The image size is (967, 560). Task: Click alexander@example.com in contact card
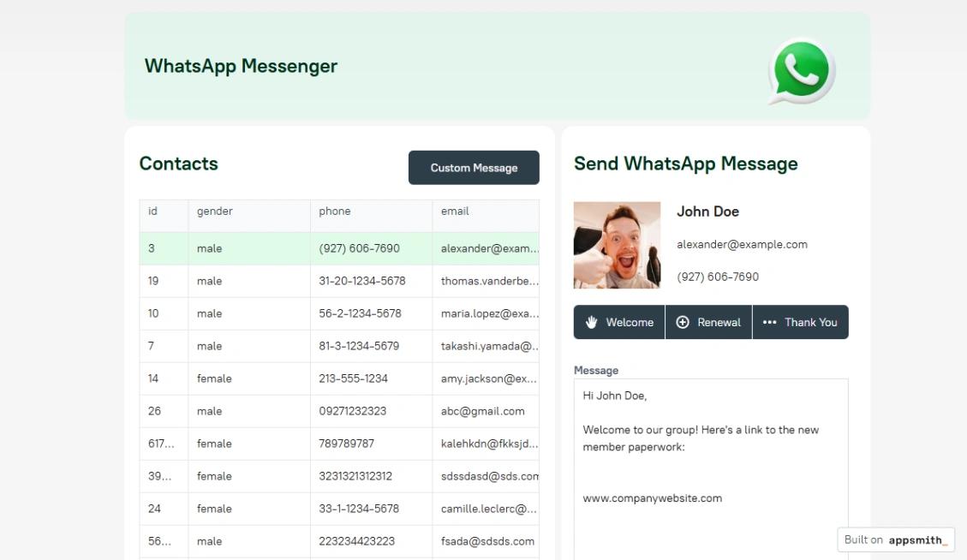[x=742, y=244]
